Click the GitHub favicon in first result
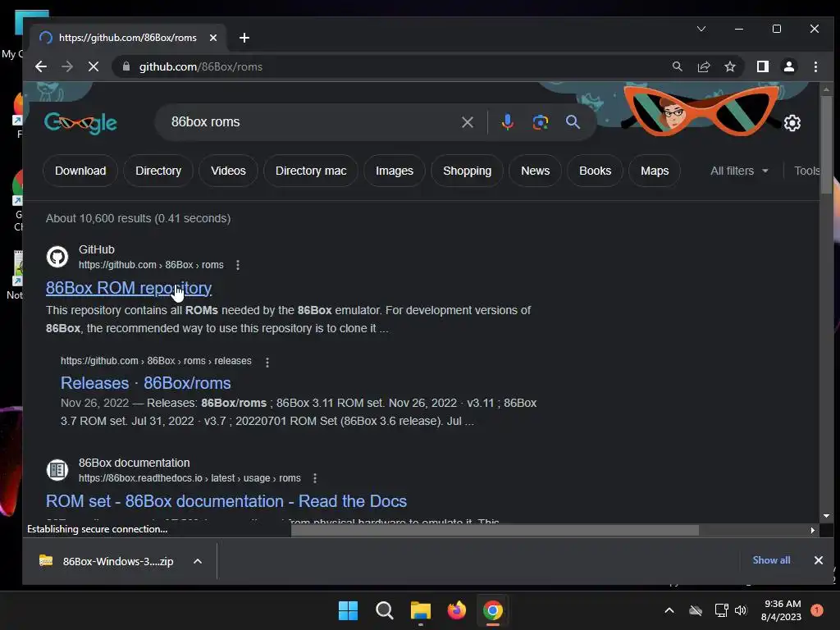This screenshot has width=840, height=630. [57, 257]
